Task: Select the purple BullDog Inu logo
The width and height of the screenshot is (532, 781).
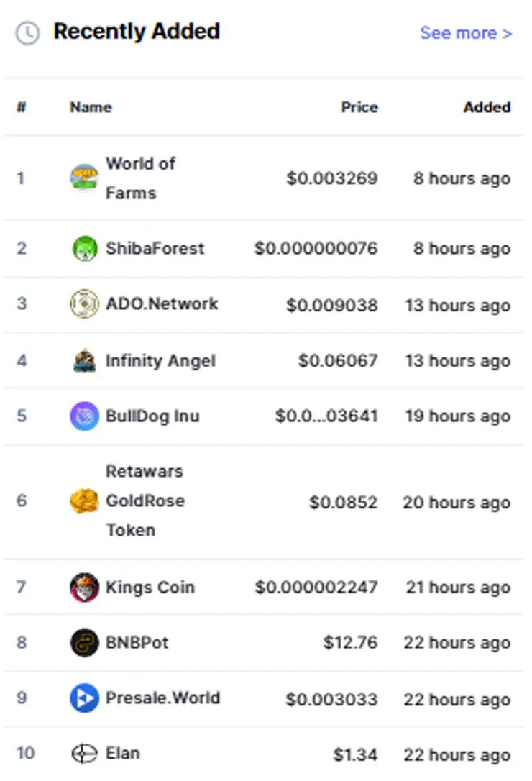Action: tap(84, 416)
